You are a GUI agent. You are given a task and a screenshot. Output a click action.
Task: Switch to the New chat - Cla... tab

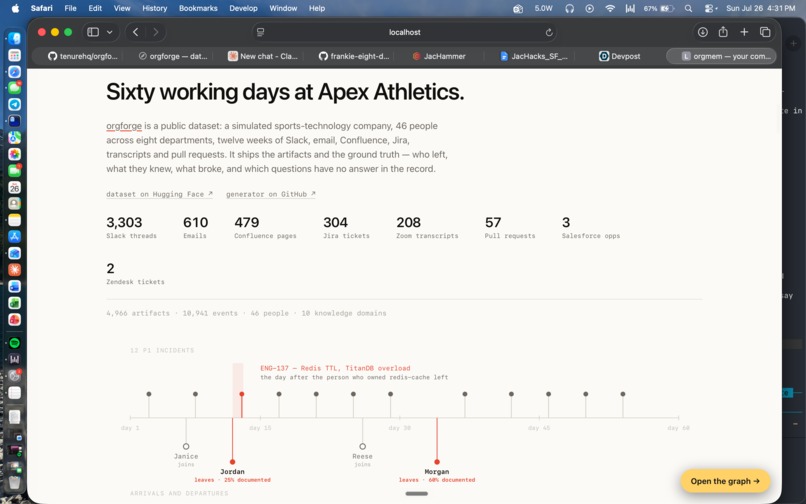(x=263, y=56)
